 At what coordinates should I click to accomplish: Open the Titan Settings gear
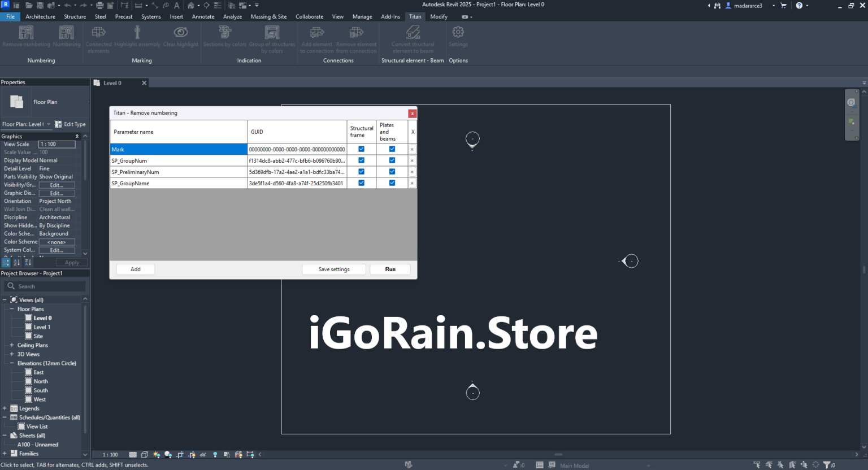point(458,33)
